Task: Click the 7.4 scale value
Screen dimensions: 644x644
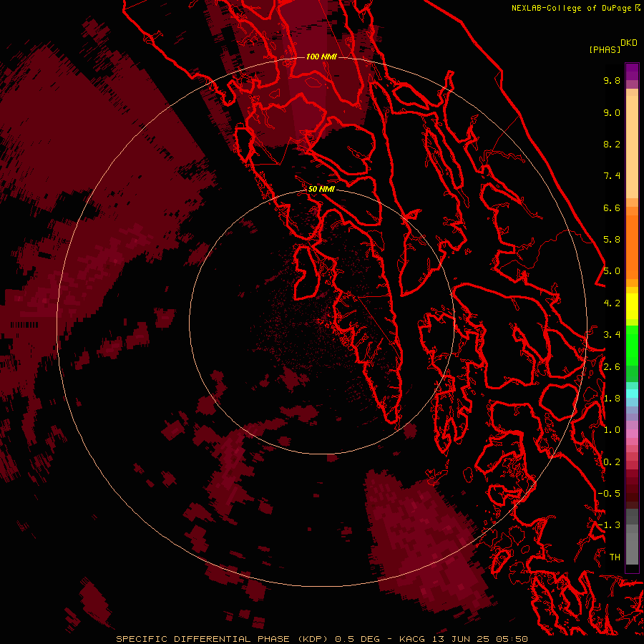Action: point(612,176)
